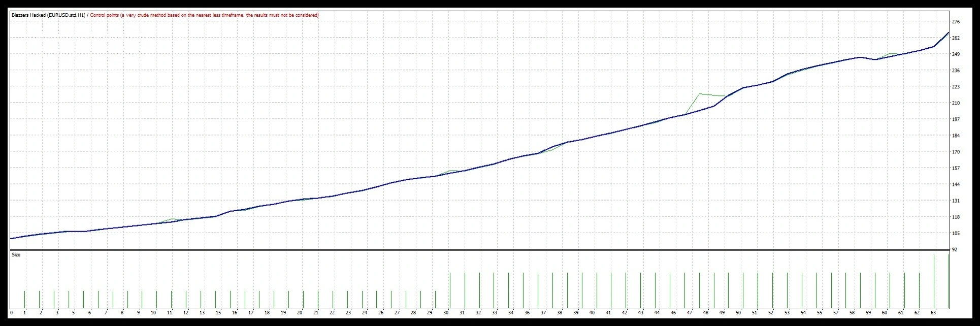Select the 210 label on the balance axis
This screenshot has width=980, height=326.
(x=956, y=103)
